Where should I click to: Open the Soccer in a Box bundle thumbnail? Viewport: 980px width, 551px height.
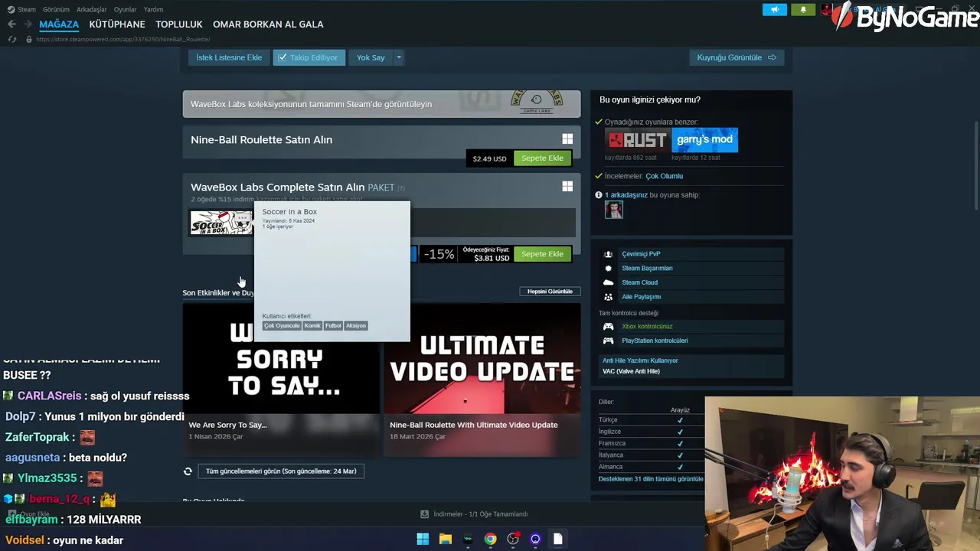pyautogui.click(x=221, y=223)
